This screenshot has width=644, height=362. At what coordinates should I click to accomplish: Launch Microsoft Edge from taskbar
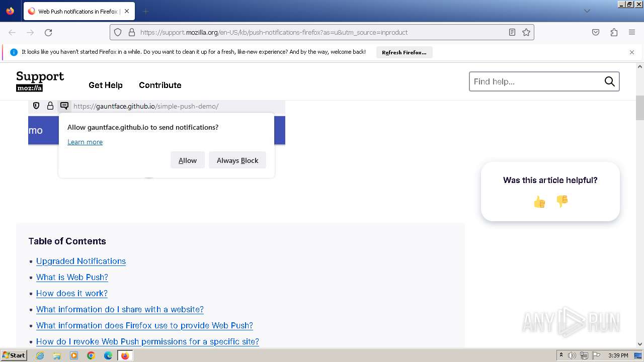(x=108, y=355)
